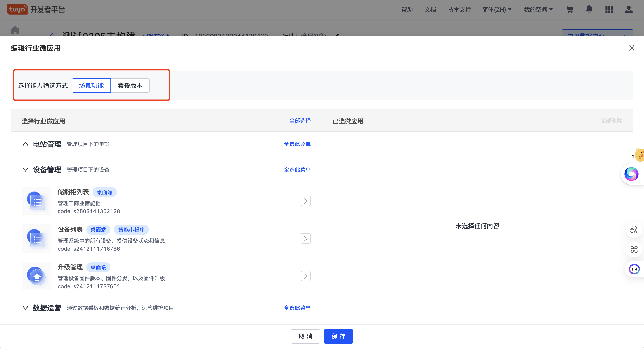This screenshot has height=348, width=644.
Task: Click text code: s2412111737651
Action: click(x=89, y=286)
